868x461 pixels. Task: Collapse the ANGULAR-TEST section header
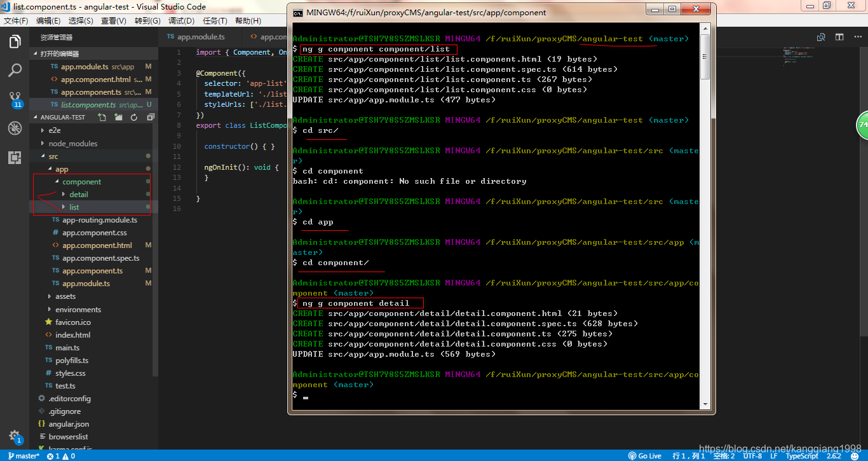pos(62,118)
